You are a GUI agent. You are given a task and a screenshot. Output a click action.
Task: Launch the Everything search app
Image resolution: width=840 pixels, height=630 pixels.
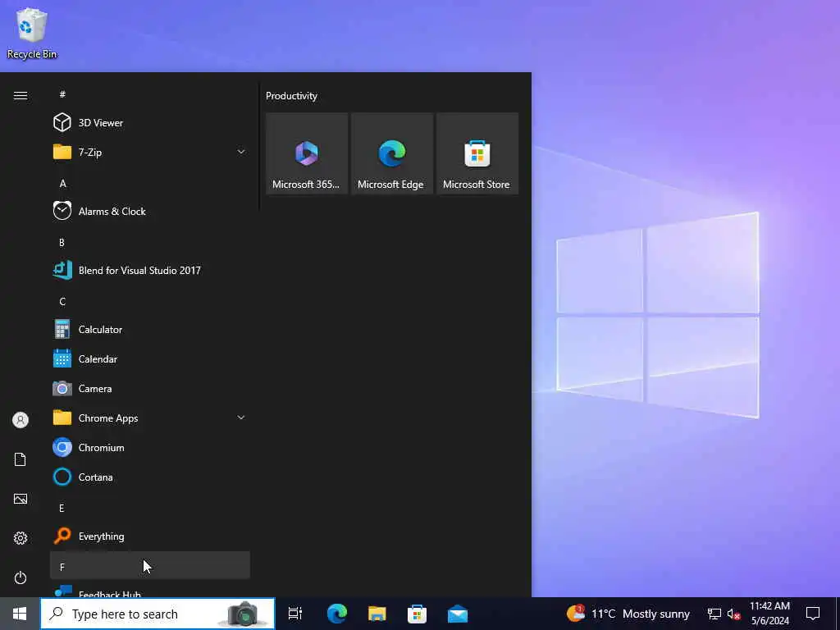point(149,536)
